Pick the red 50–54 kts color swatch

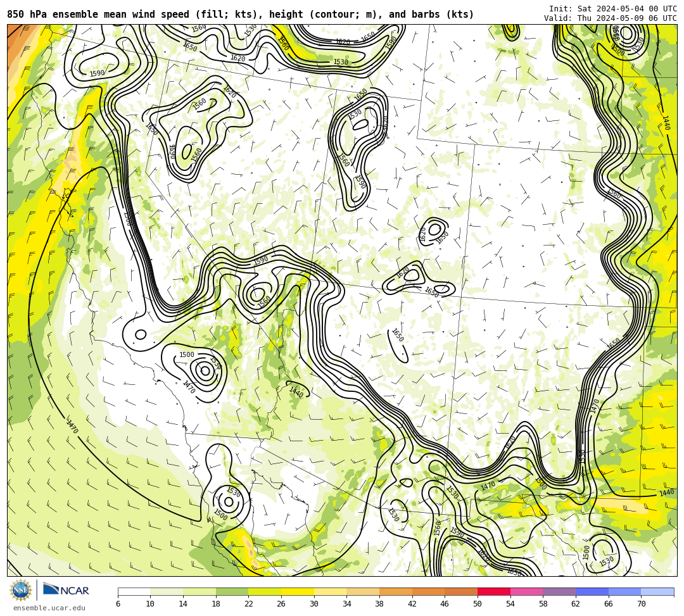point(494,591)
